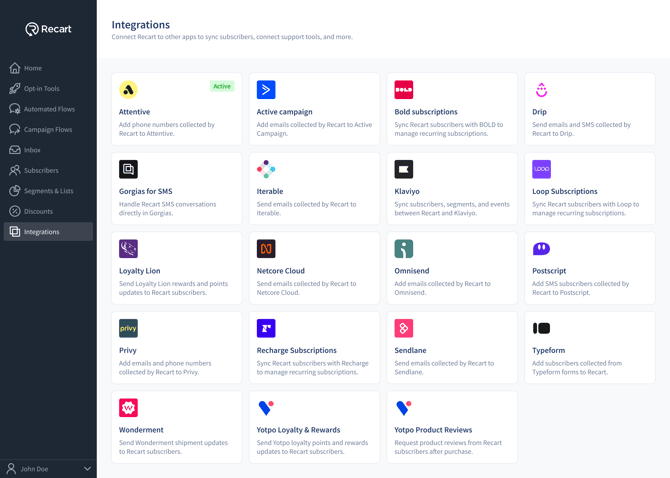Click the Sendlane pink logo
The image size is (670, 478).
(404, 328)
